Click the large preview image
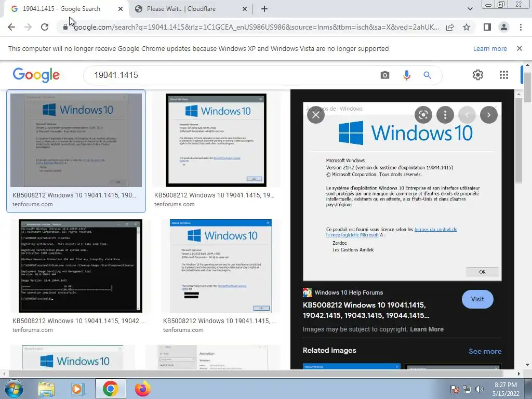 [402, 191]
